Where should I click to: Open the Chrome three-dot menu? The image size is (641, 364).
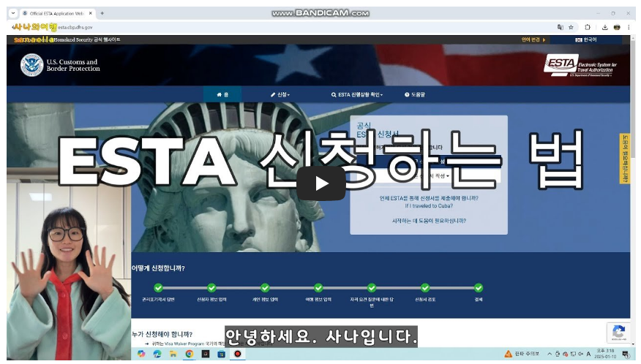click(629, 27)
